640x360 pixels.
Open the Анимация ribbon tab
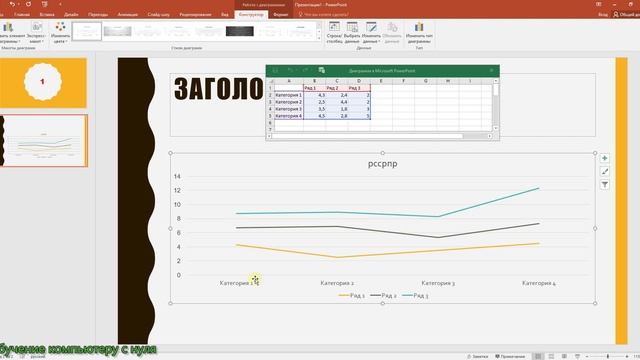click(128, 14)
